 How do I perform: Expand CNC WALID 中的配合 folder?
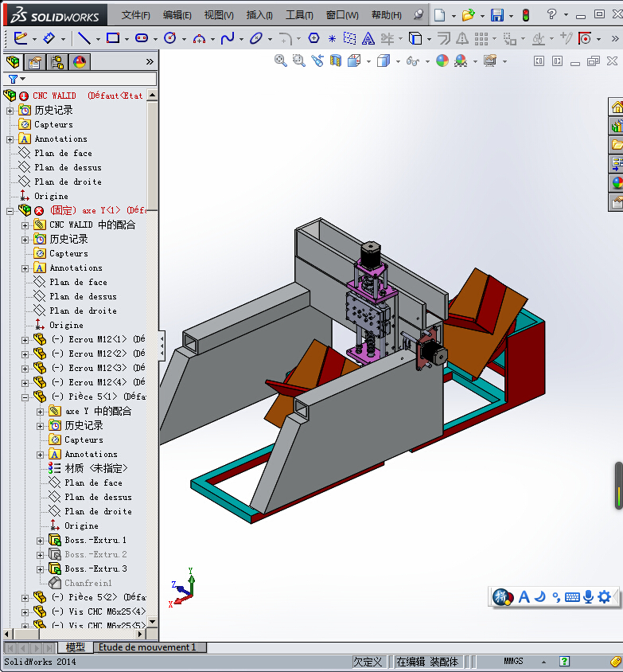pos(25,225)
